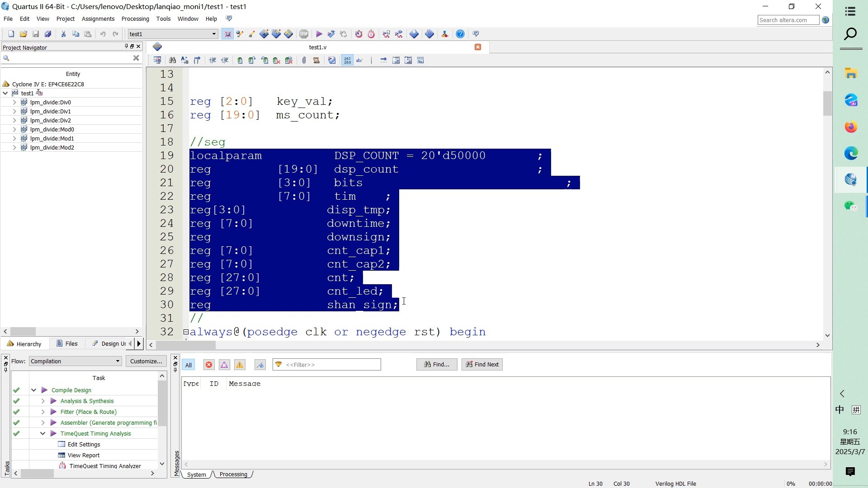Cut selected code with scissors icon

pyautogui.click(x=64, y=34)
